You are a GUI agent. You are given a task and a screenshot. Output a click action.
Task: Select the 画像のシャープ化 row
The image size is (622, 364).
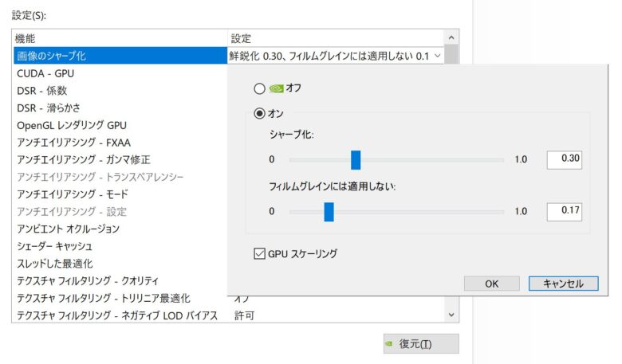click(x=120, y=56)
